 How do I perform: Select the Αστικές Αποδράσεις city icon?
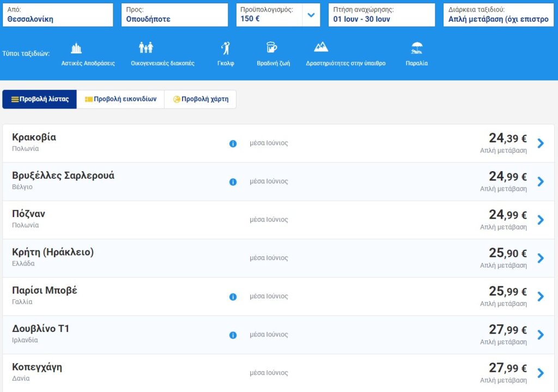coord(76,49)
